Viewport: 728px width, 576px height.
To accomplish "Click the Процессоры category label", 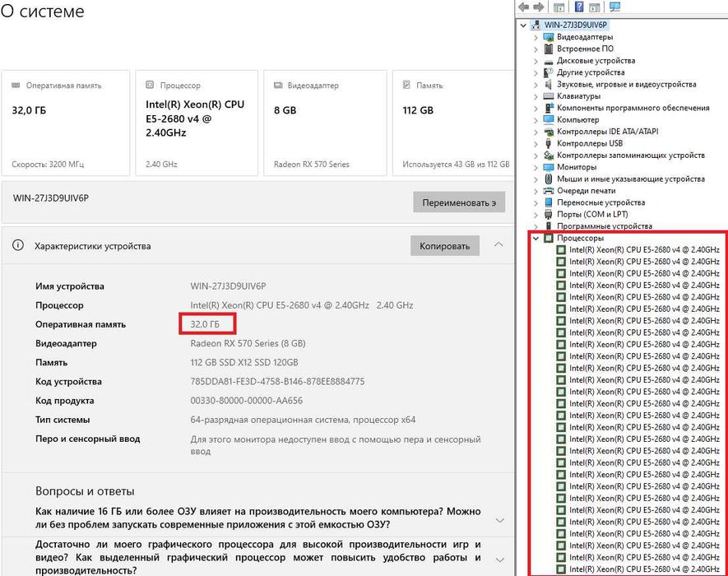I will click(x=581, y=239).
